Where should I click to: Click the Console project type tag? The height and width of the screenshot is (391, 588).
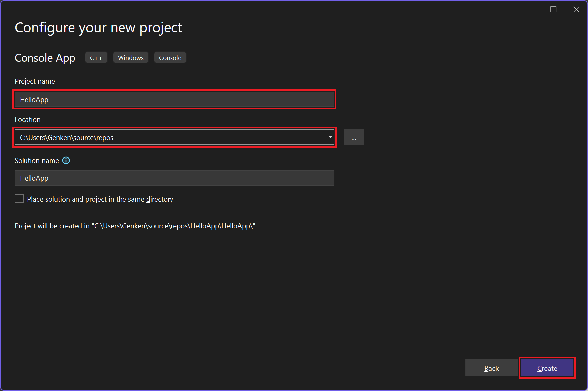click(170, 57)
